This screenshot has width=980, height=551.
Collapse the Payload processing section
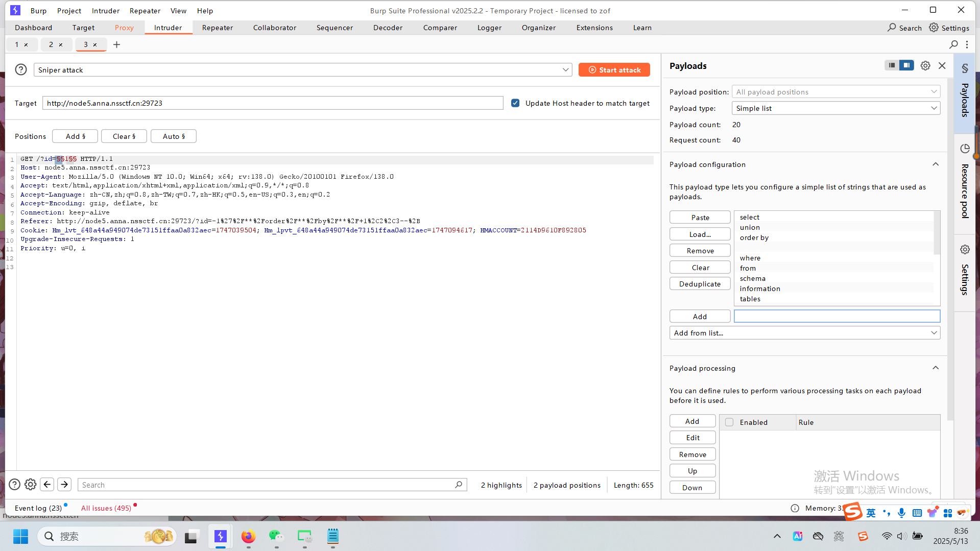point(936,368)
